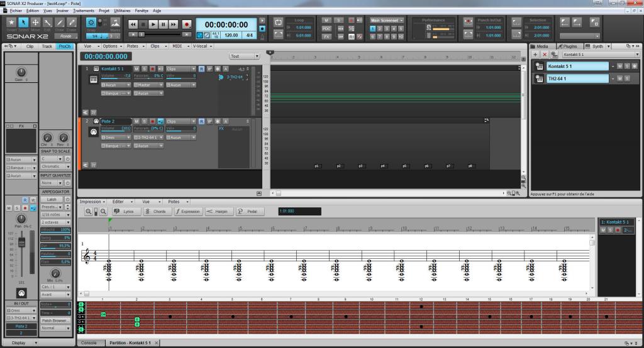Open track view Vue dropdown menu

tap(91, 46)
